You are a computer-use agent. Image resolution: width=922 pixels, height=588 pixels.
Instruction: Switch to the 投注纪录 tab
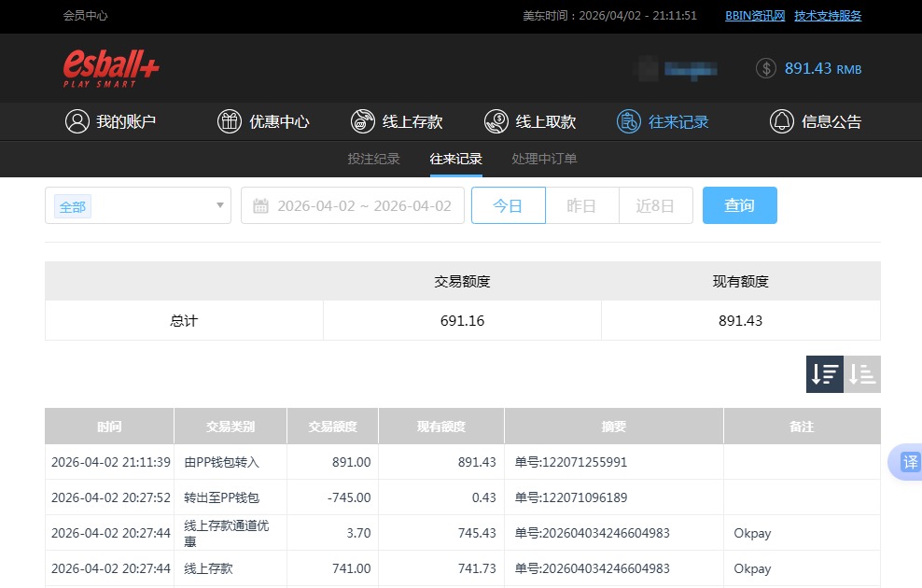tap(373, 159)
